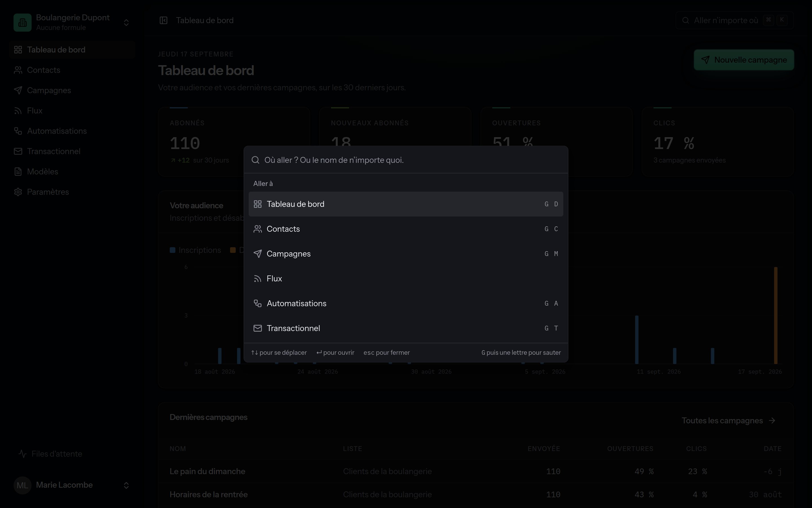Click the arrow icon beside Toutes les campagnes
The width and height of the screenshot is (812, 508).
pos(772,421)
